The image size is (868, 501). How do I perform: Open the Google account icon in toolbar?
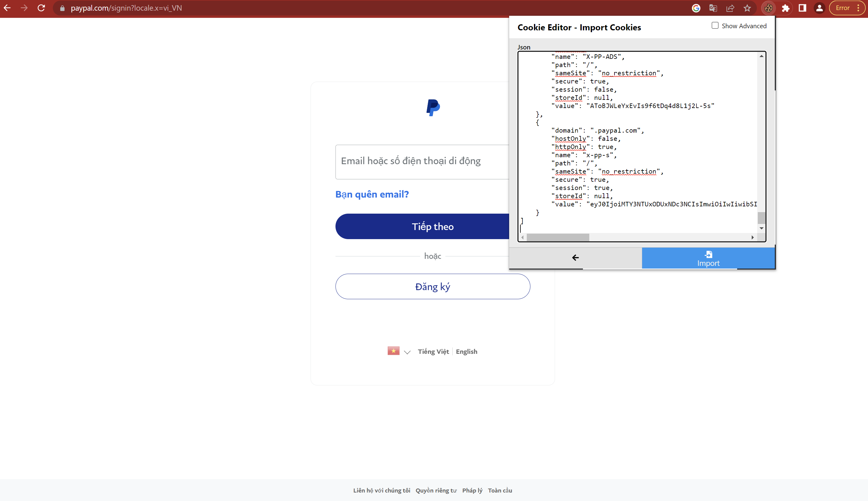pos(696,8)
